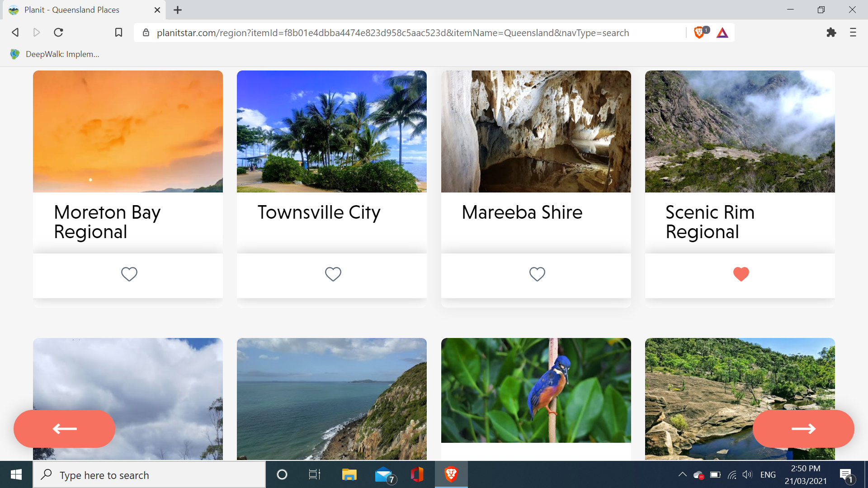Viewport: 868px width, 488px height.
Task: Bookmark this page with bookmark icon
Action: coord(118,33)
